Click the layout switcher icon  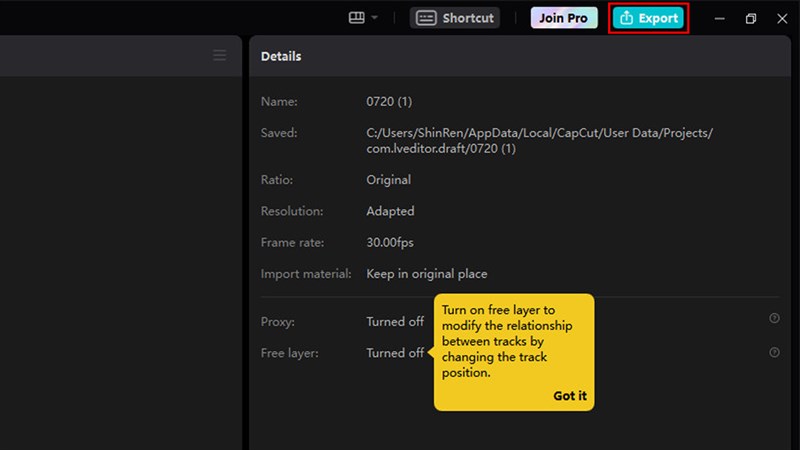pos(356,18)
